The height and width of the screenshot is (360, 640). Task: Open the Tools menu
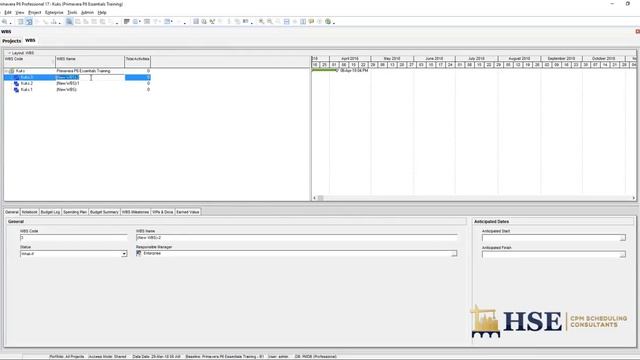pos(72,13)
